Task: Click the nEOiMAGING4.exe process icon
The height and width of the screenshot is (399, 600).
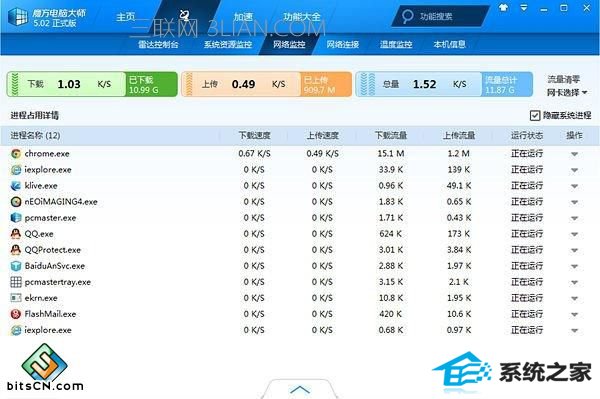Action: pyautogui.click(x=16, y=202)
